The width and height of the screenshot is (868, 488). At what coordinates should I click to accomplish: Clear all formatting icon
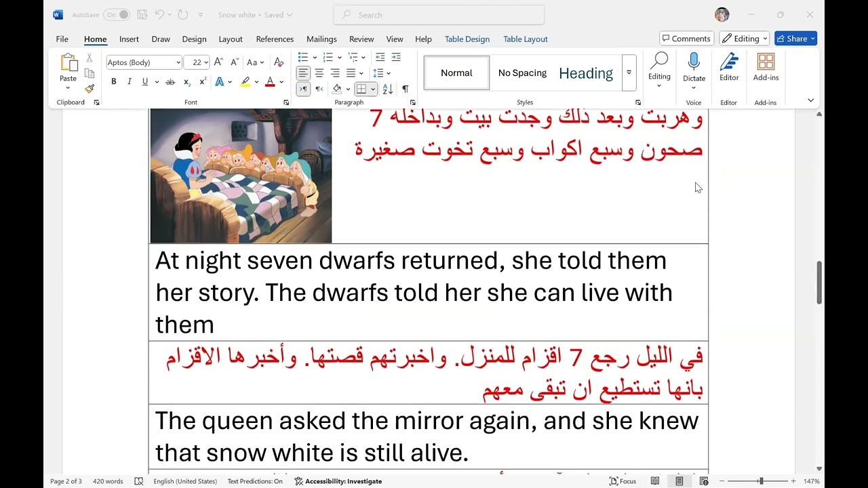(x=279, y=62)
